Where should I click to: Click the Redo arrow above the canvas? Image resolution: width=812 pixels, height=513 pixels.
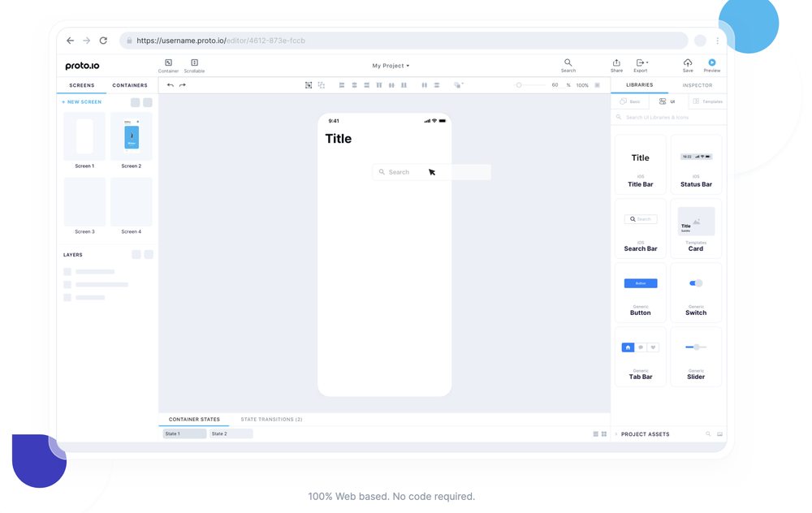click(x=182, y=84)
